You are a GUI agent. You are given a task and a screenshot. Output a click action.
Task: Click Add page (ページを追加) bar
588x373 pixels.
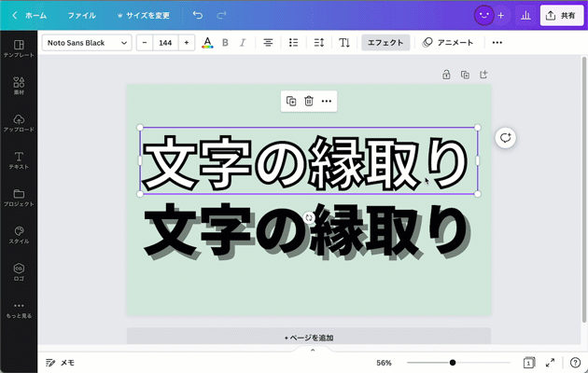(309, 338)
